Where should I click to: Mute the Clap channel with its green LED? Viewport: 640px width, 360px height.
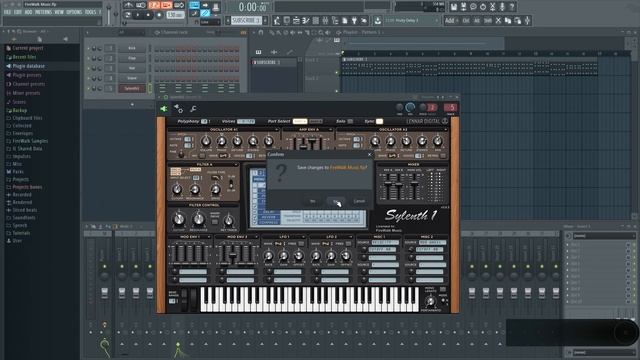tap(89, 58)
